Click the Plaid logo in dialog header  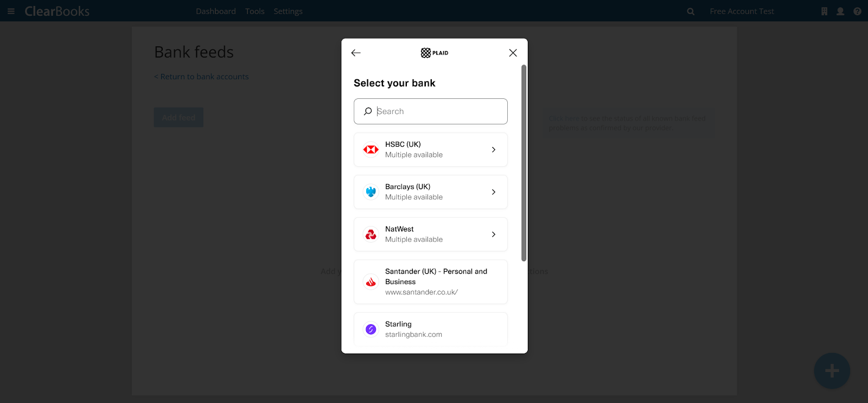[435, 53]
